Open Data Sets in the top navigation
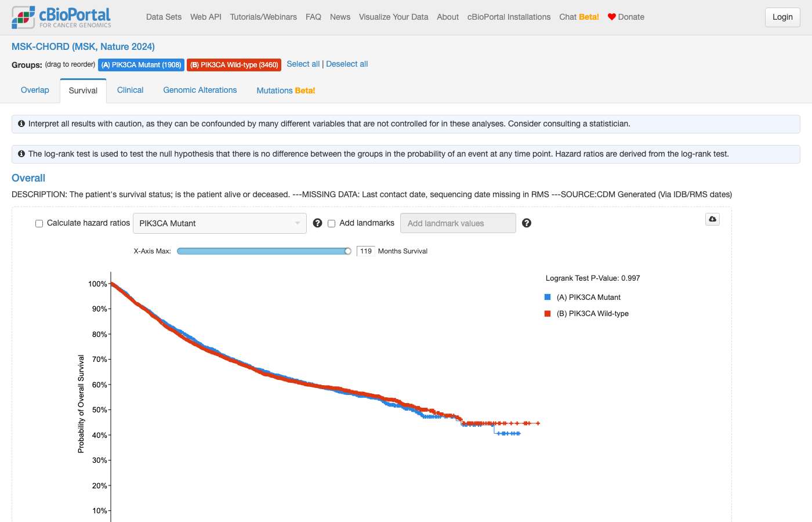 pos(164,17)
